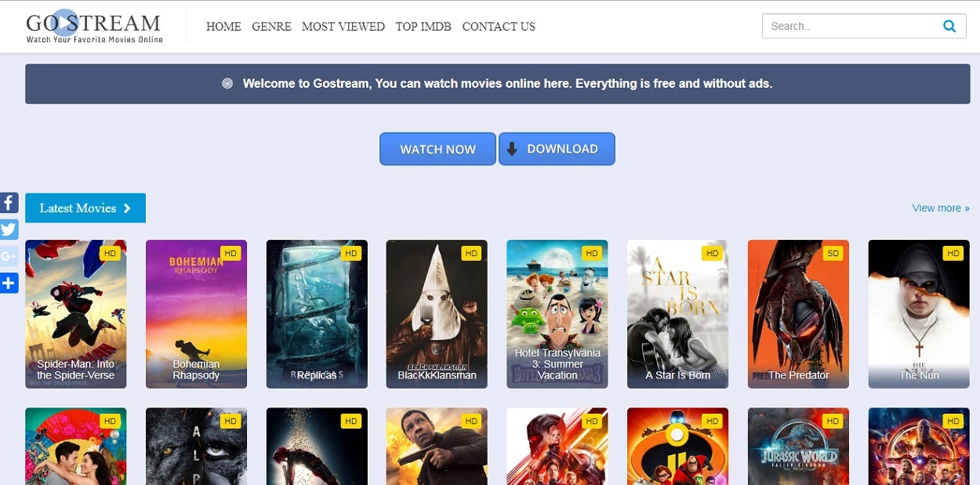Open Spider-Man: Into the Spider-Verse poster

pyautogui.click(x=75, y=314)
